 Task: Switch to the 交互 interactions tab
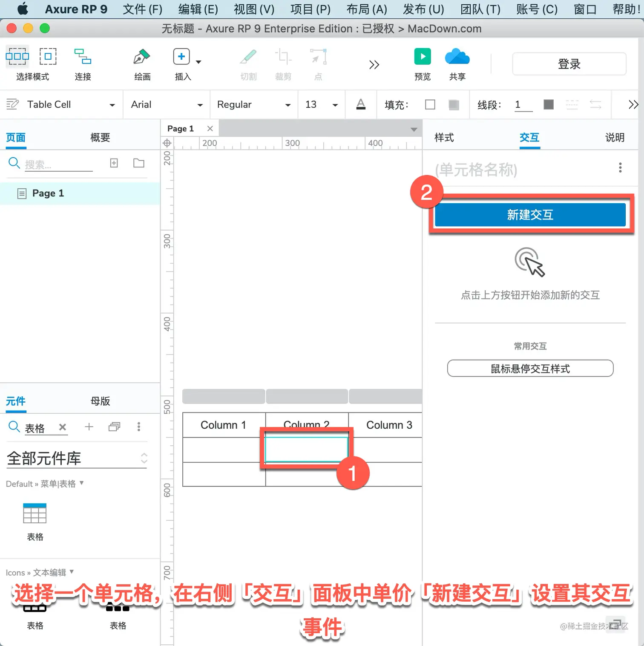pyautogui.click(x=529, y=138)
